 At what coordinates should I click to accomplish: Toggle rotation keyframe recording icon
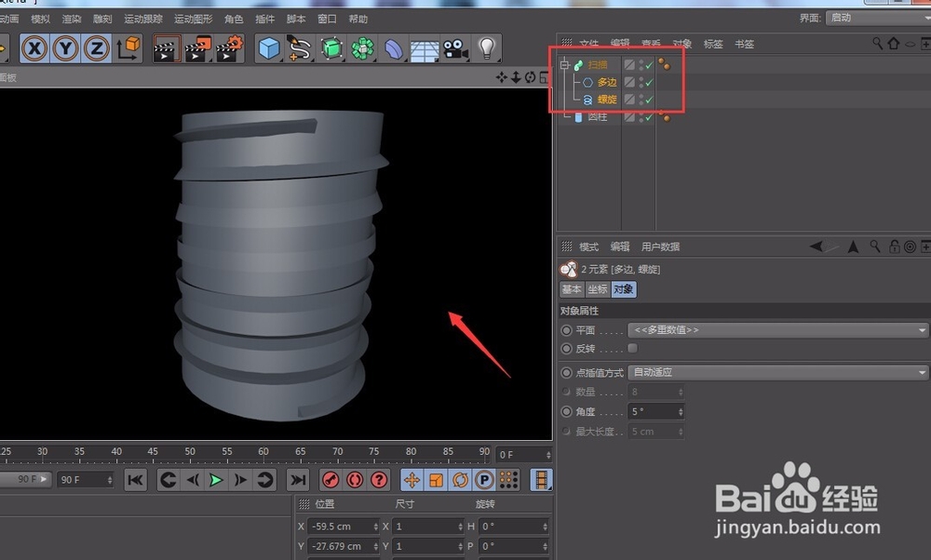coord(460,479)
